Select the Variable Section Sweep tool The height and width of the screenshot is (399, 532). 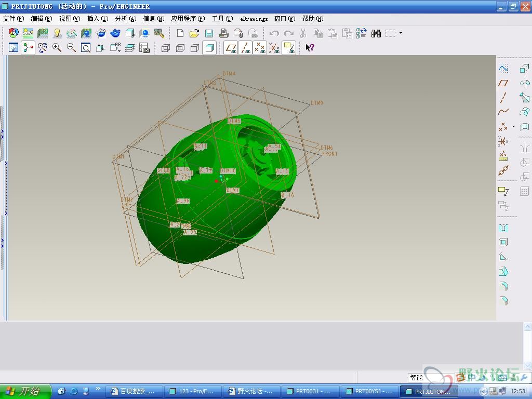point(525,98)
